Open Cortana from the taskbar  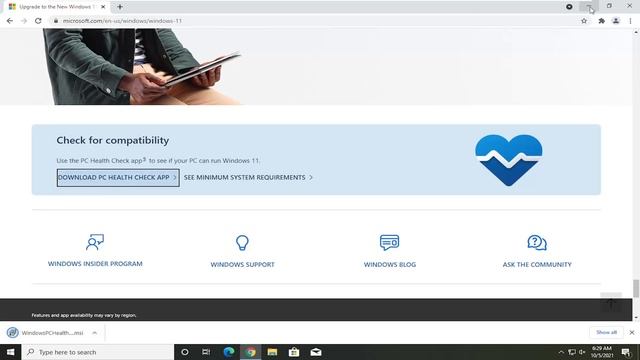click(x=184, y=352)
